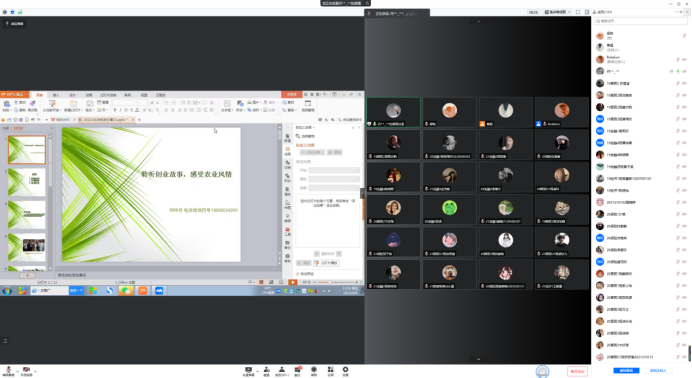Toggle the microphone mute in bottom toolbar
The image size is (692, 378).
point(8,371)
